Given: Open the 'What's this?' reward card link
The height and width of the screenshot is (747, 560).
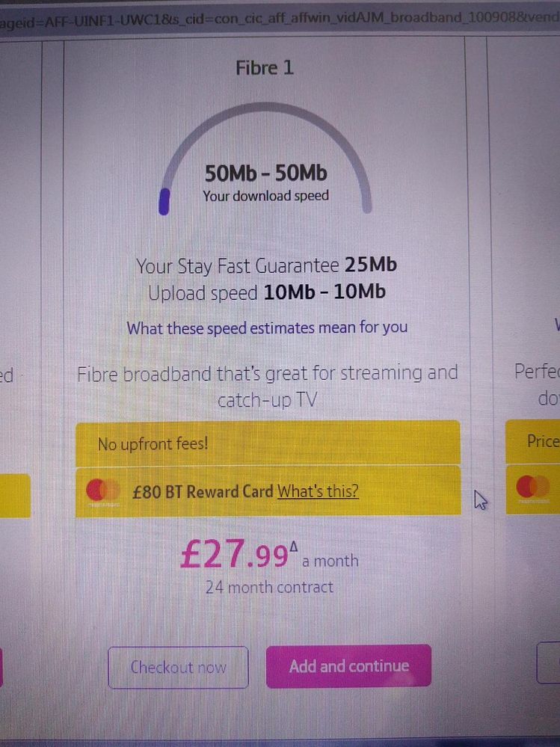Looking at the screenshot, I should pyautogui.click(x=318, y=491).
